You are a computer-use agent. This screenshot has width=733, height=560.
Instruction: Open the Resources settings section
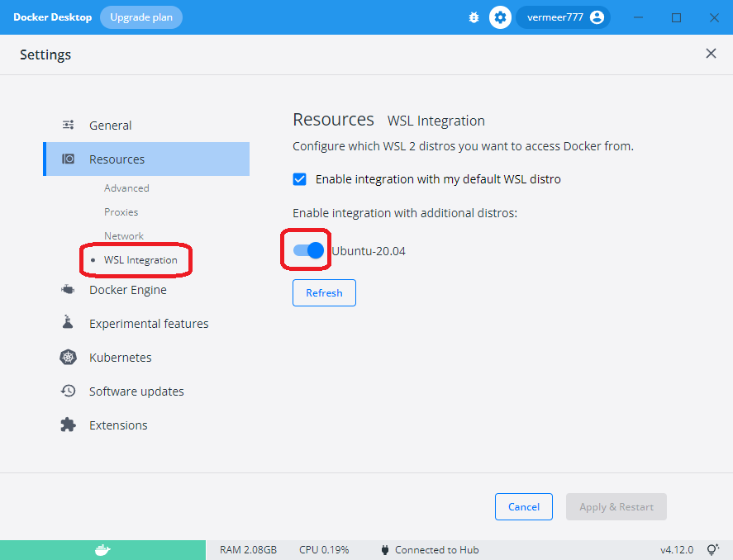[117, 159]
